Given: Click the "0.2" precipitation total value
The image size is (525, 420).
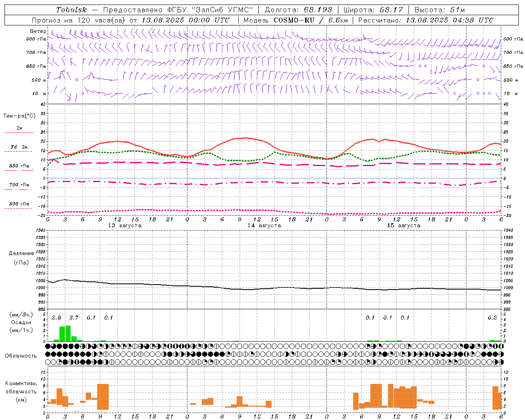Looking at the screenshot, I should click(492, 318).
